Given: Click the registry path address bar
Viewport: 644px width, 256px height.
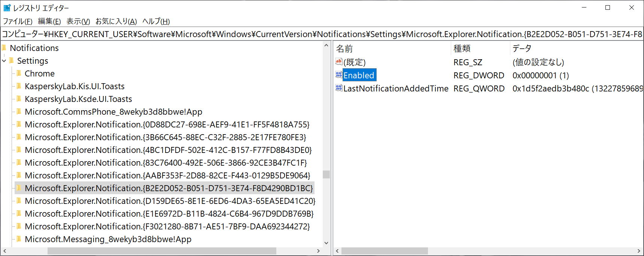Looking at the screenshot, I should pos(322,34).
